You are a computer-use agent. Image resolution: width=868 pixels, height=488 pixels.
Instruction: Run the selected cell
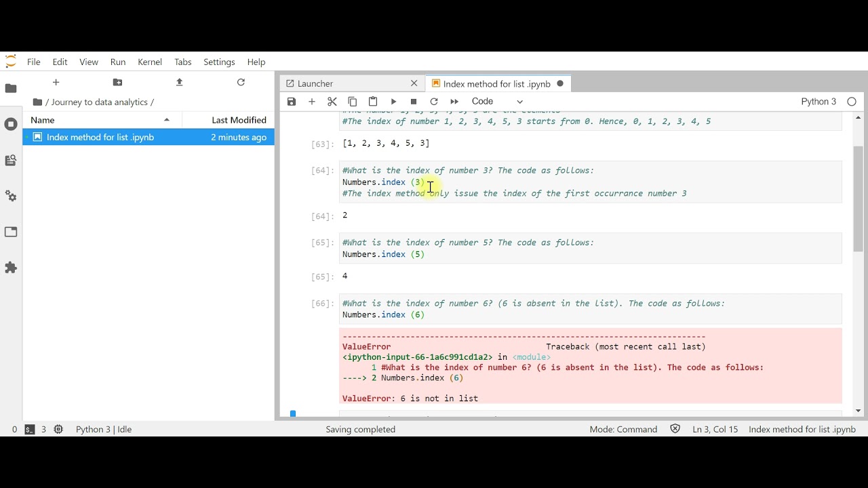[x=393, y=102]
